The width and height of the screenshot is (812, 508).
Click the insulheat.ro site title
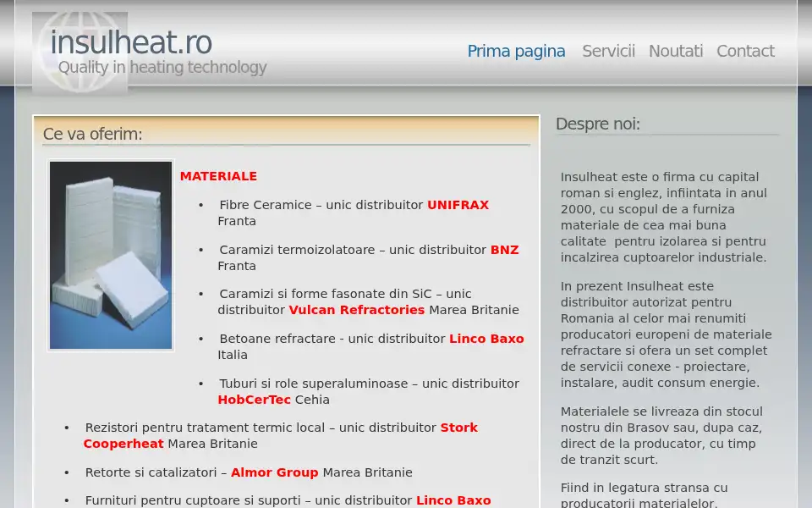131,42
